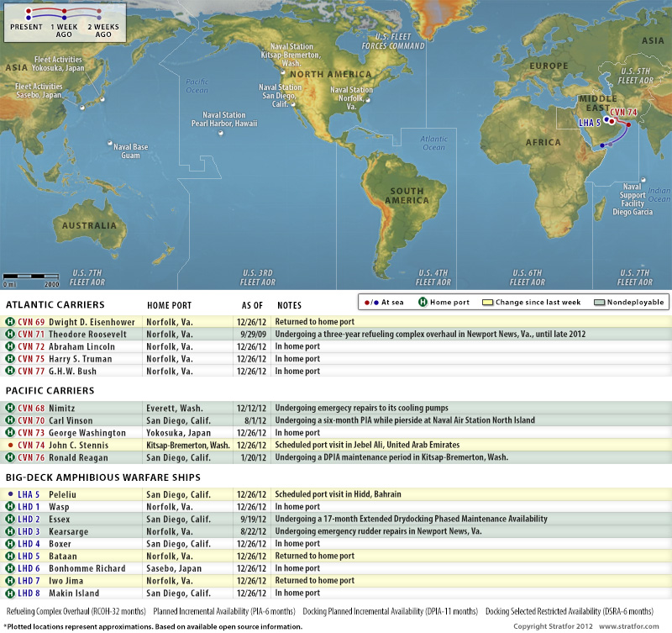Click red at-sea dot in CVN 74 table row

(x=10, y=445)
